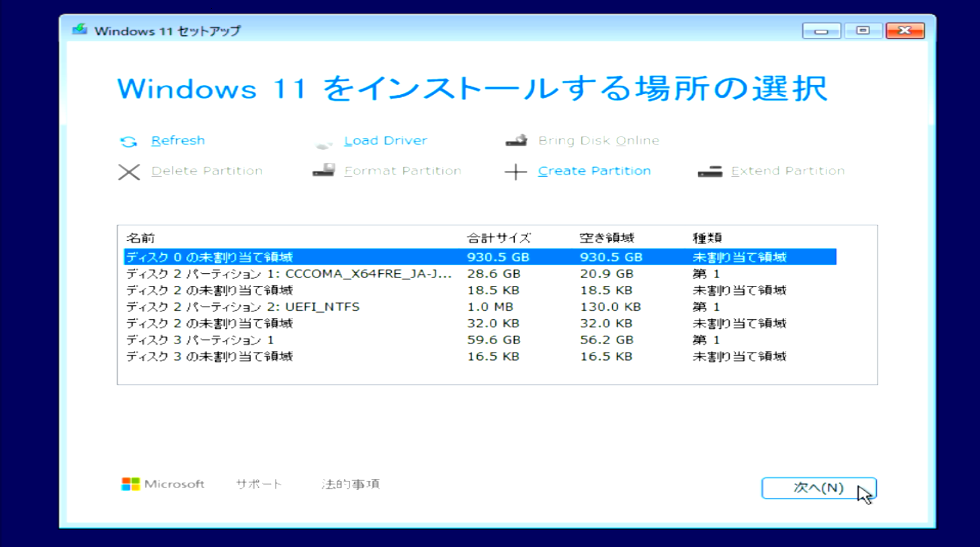Select the UEFI_NTFS partition row
This screenshot has width=980, height=547.
tap(480, 307)
